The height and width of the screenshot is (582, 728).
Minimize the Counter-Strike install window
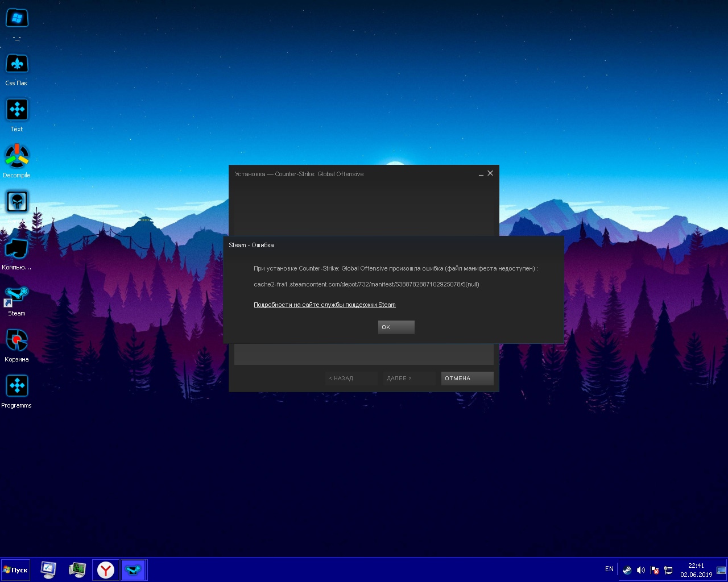481,174
